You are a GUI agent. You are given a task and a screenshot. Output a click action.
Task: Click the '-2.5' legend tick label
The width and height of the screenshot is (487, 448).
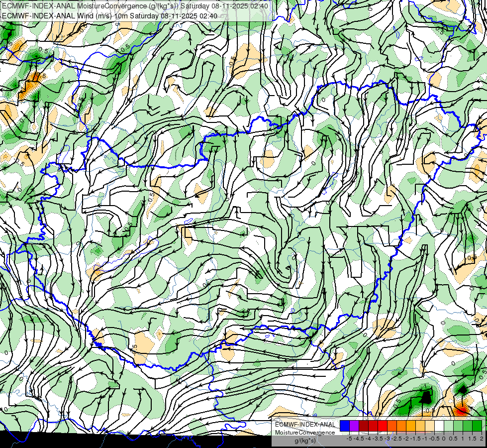click(x=396, y=439)
